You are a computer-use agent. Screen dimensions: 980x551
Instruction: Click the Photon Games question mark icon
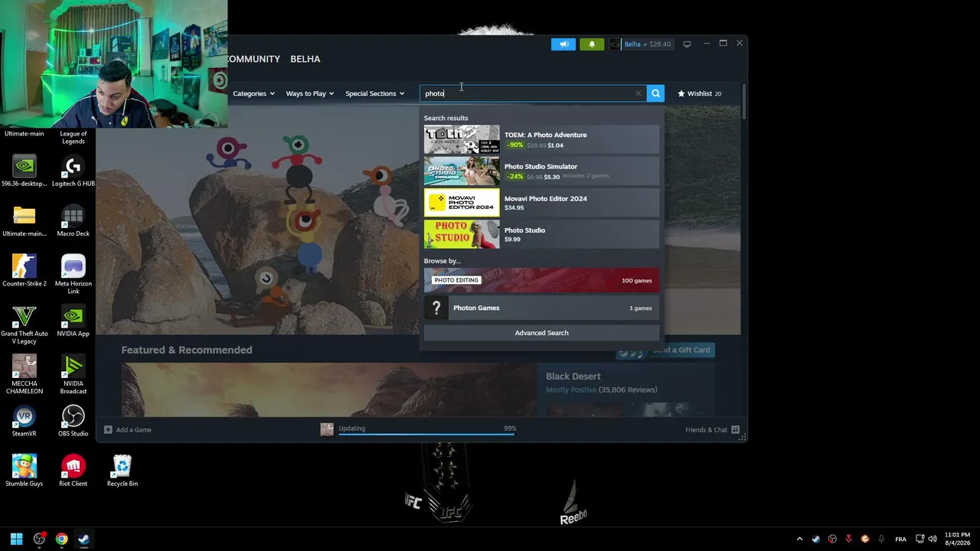(x=436, y=308)
